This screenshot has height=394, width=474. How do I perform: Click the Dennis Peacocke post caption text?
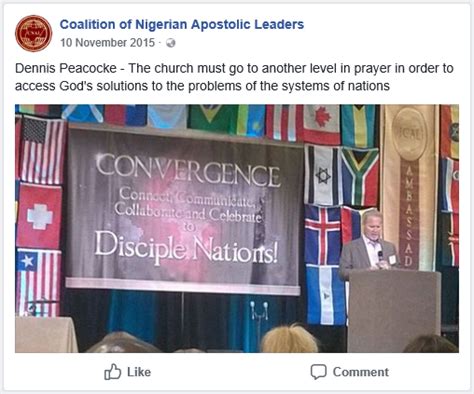(234, 77)
